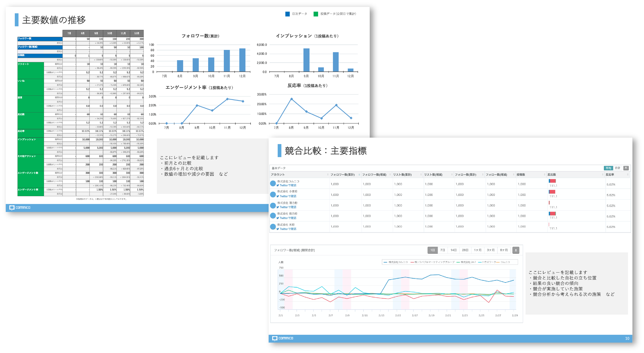The height and width of the screenshot is (353, 644).
Task: Select the 6ヶ月 period tab
Action: click(x=504, y=250)
